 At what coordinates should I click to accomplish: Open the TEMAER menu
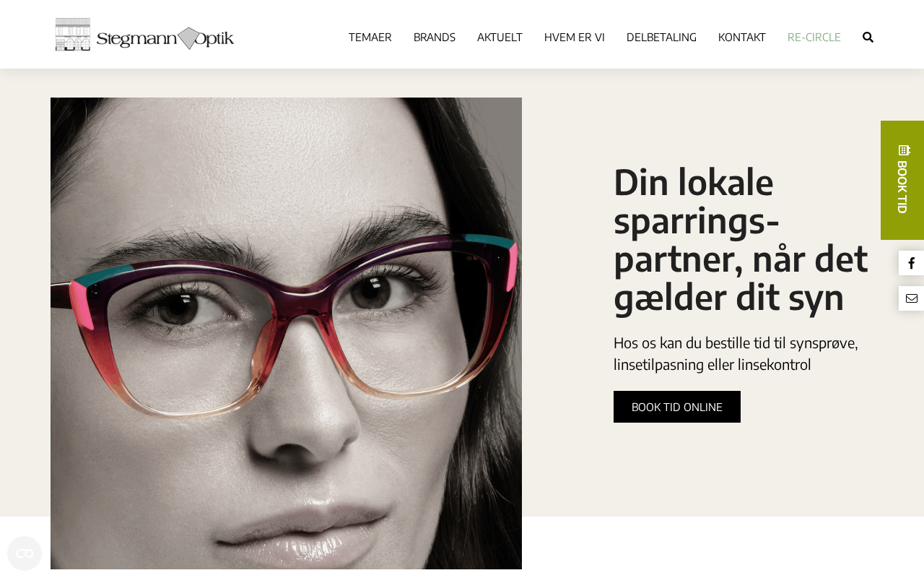point(370,37)
